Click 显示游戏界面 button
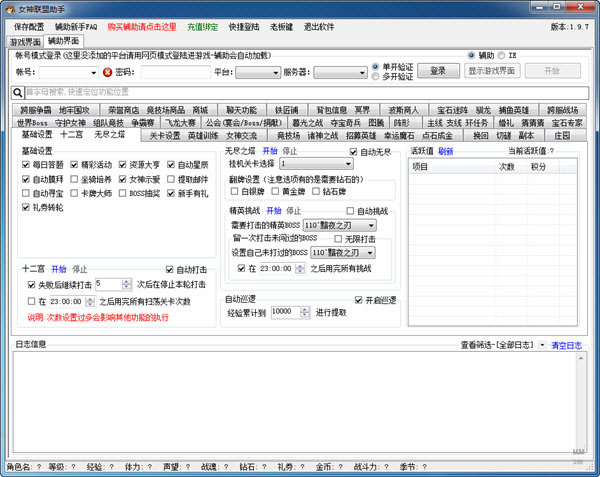Viewport: 600px width, 477px height. point(492,71)
